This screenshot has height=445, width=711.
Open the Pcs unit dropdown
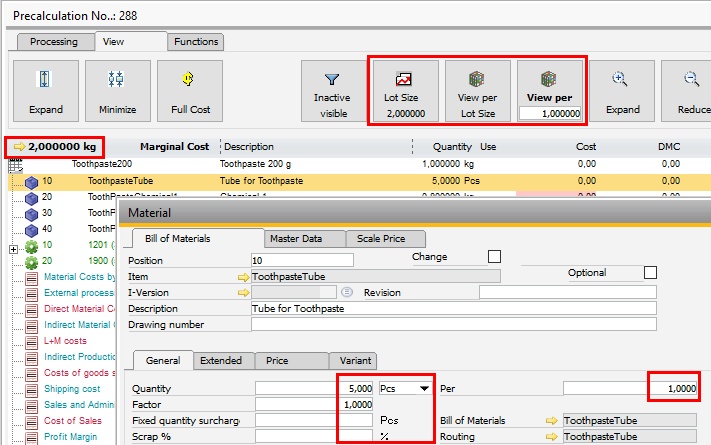pos(424,388)
